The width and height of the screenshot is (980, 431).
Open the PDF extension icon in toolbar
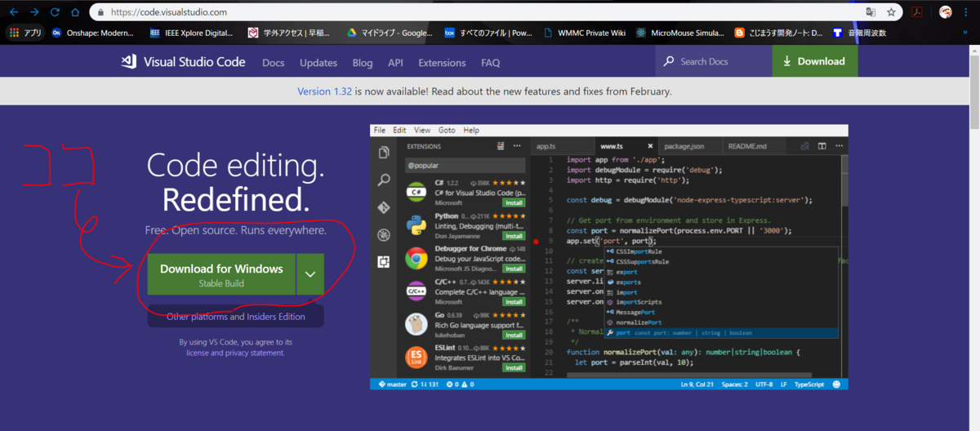coord(918,12)
